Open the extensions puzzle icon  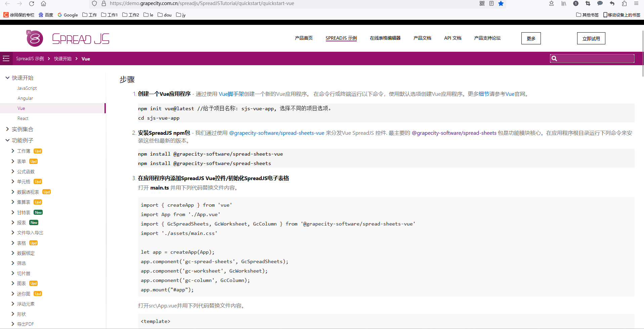[624, 3]
